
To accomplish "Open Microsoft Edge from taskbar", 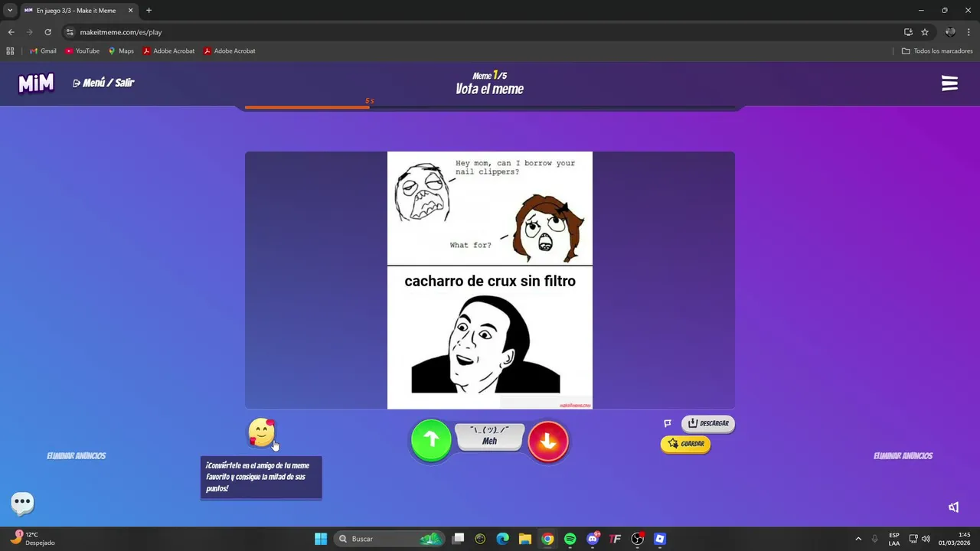I will [502, 539].
